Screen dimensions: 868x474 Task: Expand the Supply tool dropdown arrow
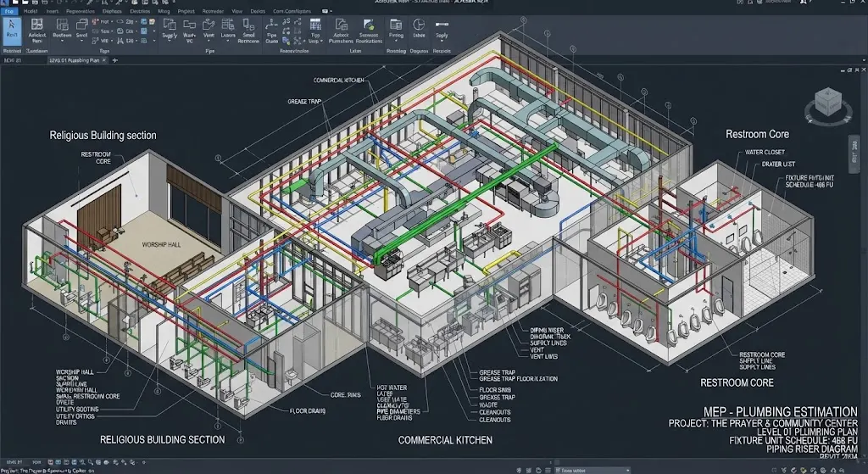coord(170,41)
